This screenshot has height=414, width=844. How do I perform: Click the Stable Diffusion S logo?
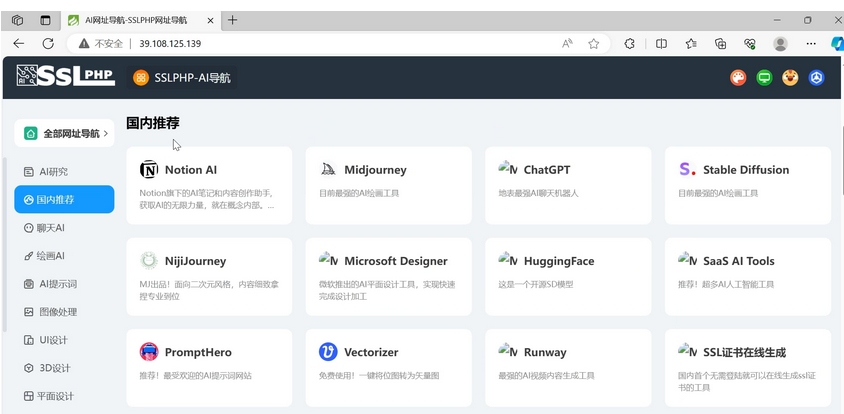click(x=687, y=170)
